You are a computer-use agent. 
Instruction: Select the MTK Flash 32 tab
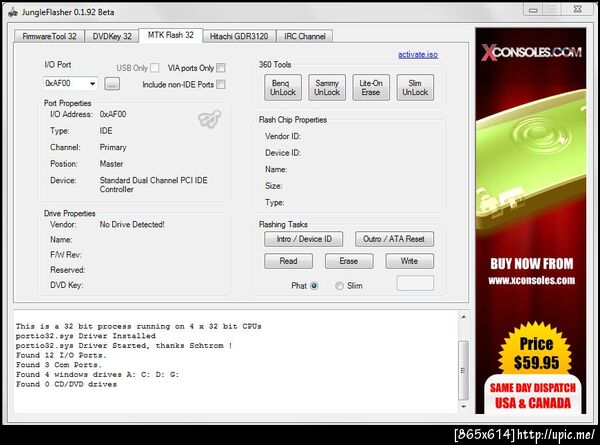click(x=171, y=35)
